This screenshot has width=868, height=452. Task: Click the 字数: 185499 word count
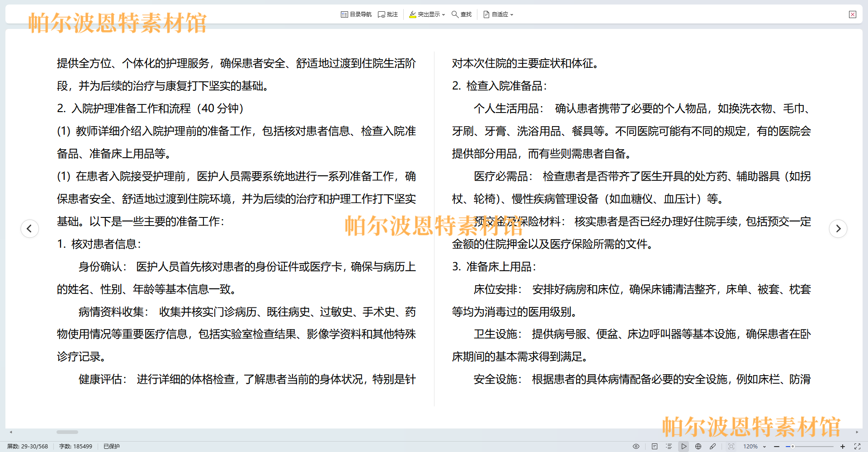75,446
